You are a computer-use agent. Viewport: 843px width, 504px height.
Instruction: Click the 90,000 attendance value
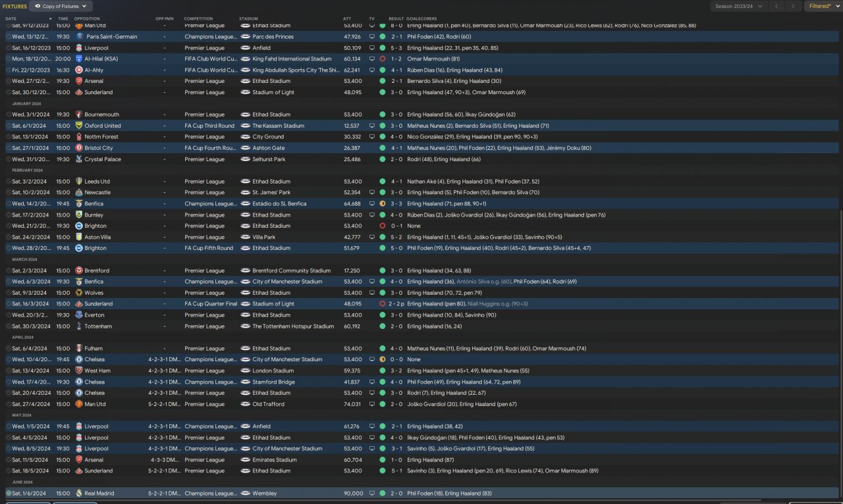pos(353,493)
